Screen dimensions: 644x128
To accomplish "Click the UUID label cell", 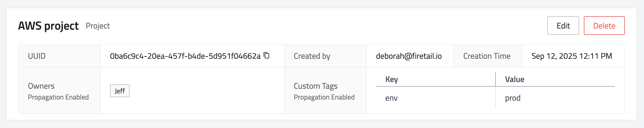I will pos(37,56).
